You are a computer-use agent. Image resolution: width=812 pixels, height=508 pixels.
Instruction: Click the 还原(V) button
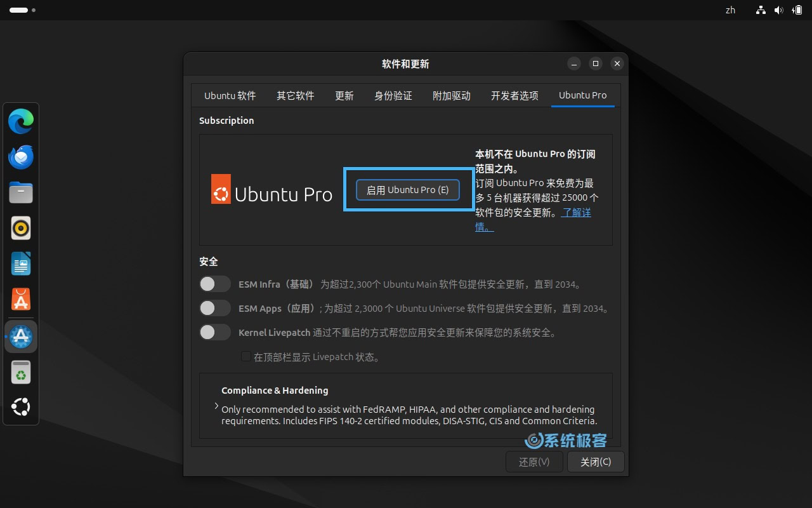tap(534, 462)
